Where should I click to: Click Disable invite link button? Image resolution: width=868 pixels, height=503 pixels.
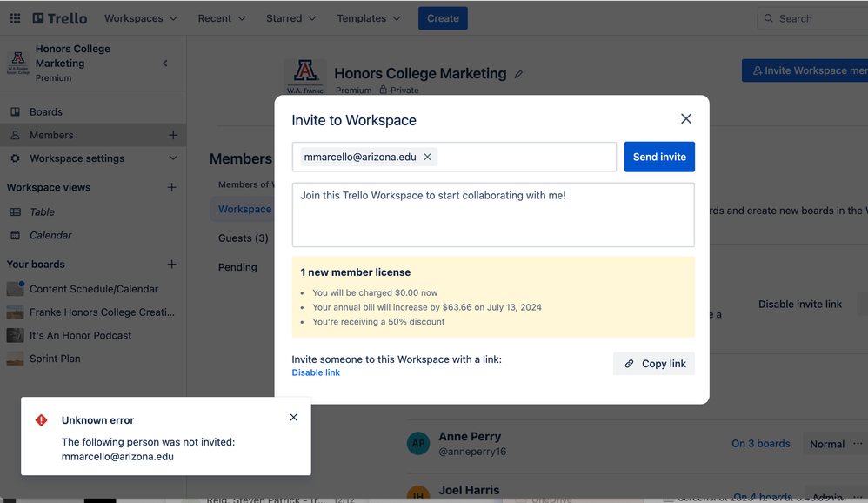pyautogui.click(x=800, y=304)
